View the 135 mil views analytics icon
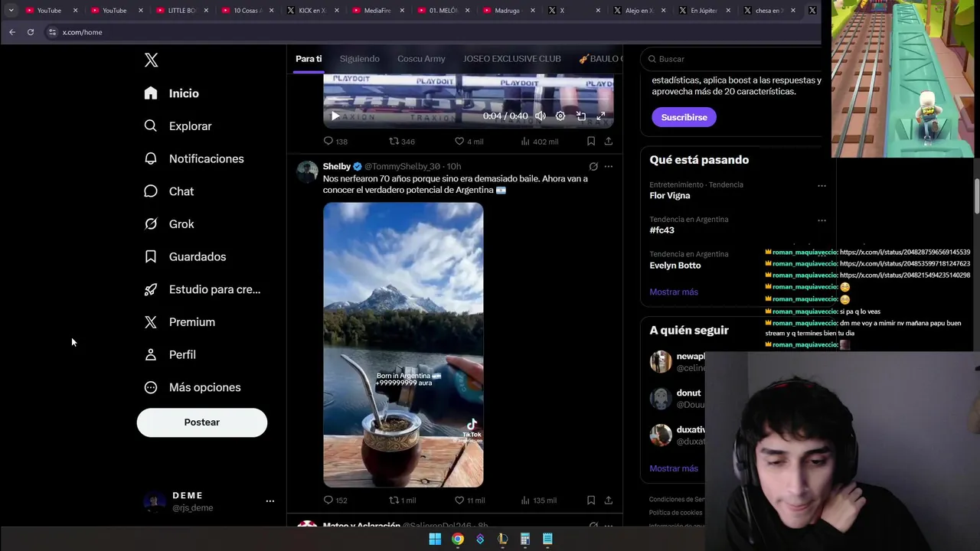Viewport: 980px width, 551px height. [x=525, y=500]
